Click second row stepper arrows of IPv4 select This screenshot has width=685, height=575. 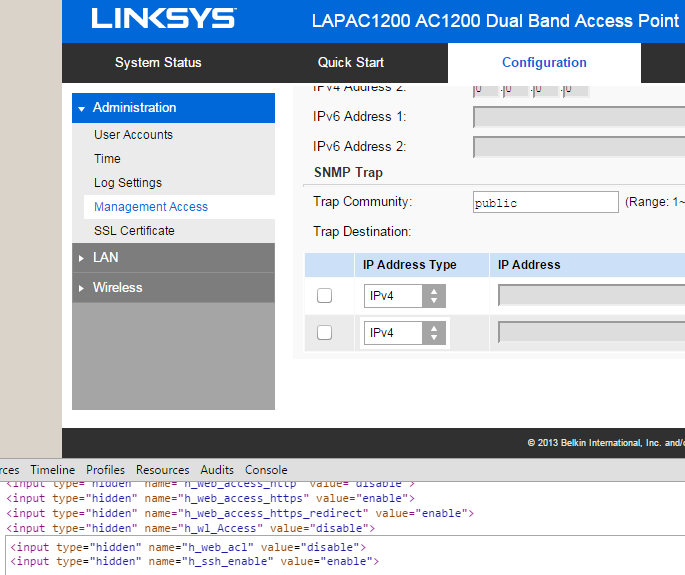[434, 333]
